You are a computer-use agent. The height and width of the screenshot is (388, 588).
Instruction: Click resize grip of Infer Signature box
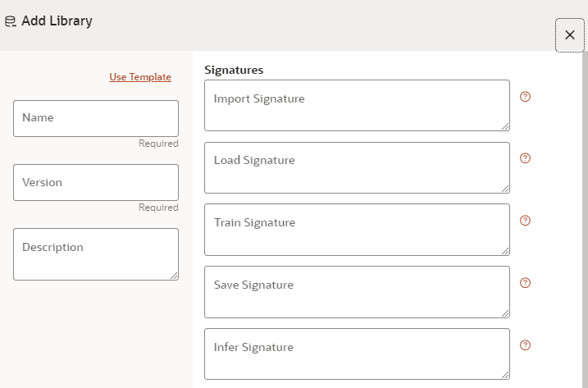coord(505,375)
